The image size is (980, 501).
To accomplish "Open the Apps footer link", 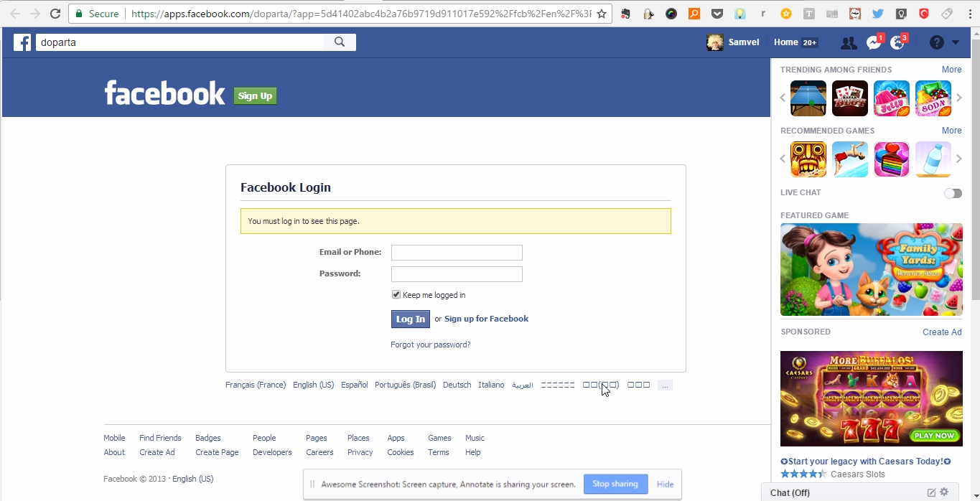I will [x=396, y=438].
